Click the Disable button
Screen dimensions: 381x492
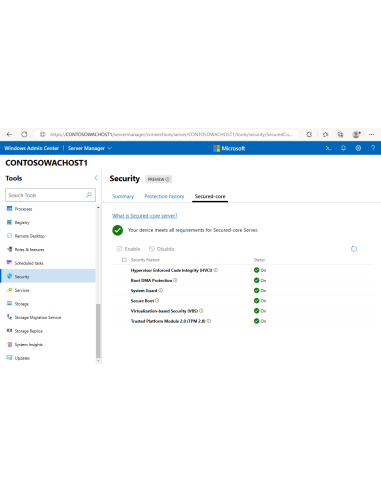[162, 249]
